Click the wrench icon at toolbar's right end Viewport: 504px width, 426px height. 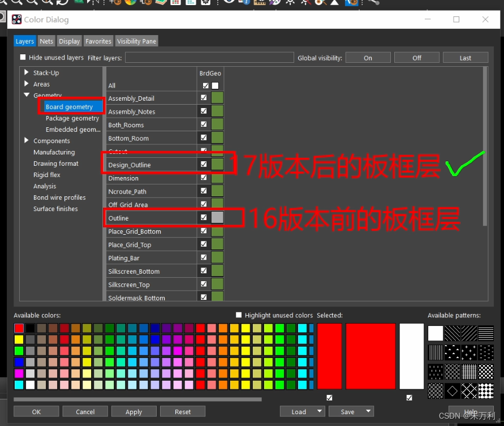point(374,3)
